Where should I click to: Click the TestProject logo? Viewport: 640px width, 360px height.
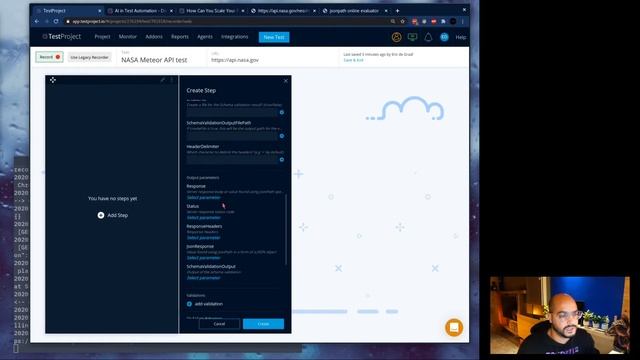pyautogui.click(x=62, y=37)
